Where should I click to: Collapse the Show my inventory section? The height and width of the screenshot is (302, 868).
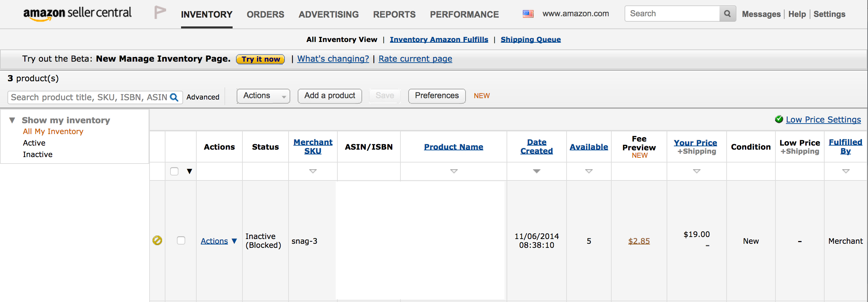(12, 120)
